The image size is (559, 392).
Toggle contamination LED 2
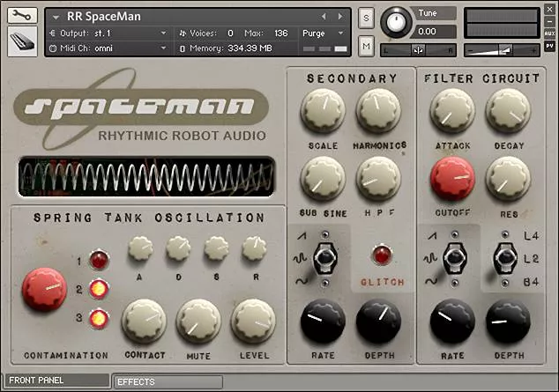99,289
